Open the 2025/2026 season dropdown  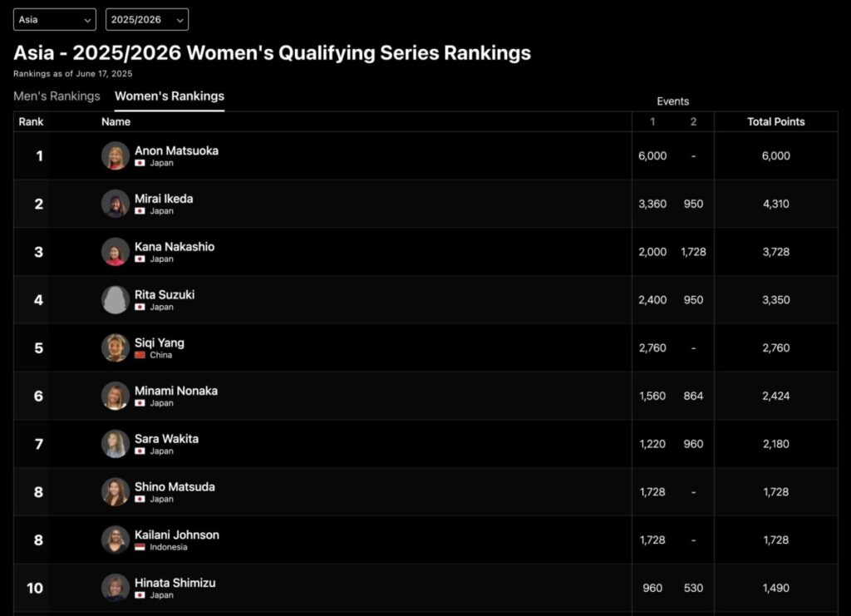(x=147, y=20)
